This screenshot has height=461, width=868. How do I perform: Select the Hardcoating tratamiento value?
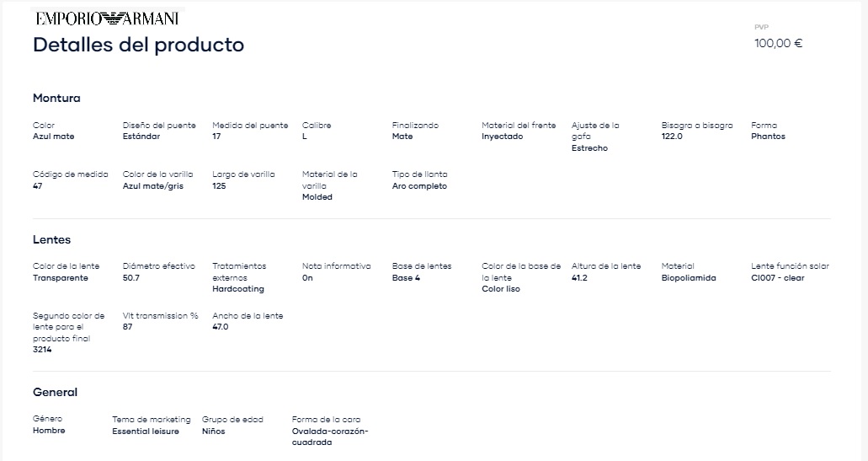pos(238,289)
